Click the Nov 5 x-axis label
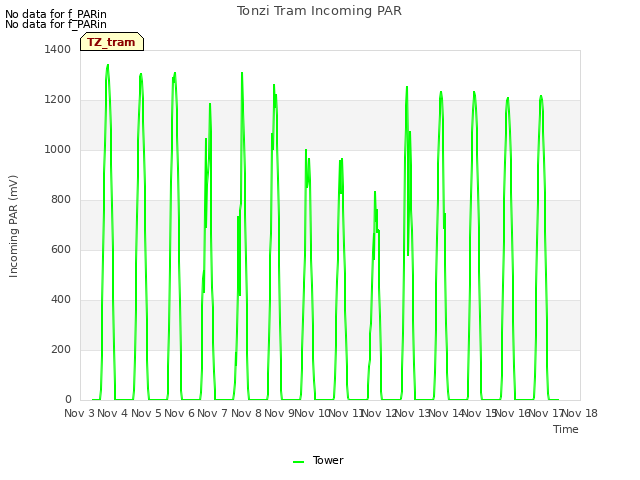640x480 pixels. 146,413
